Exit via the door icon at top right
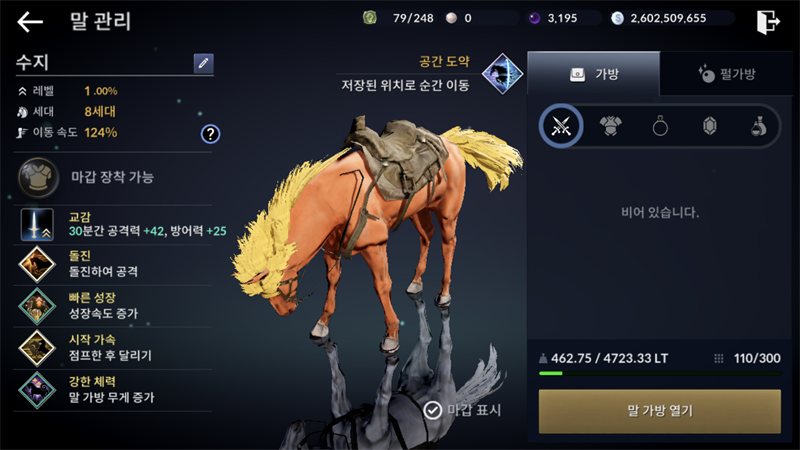800x450 pixels. click(x=768, y=22)
